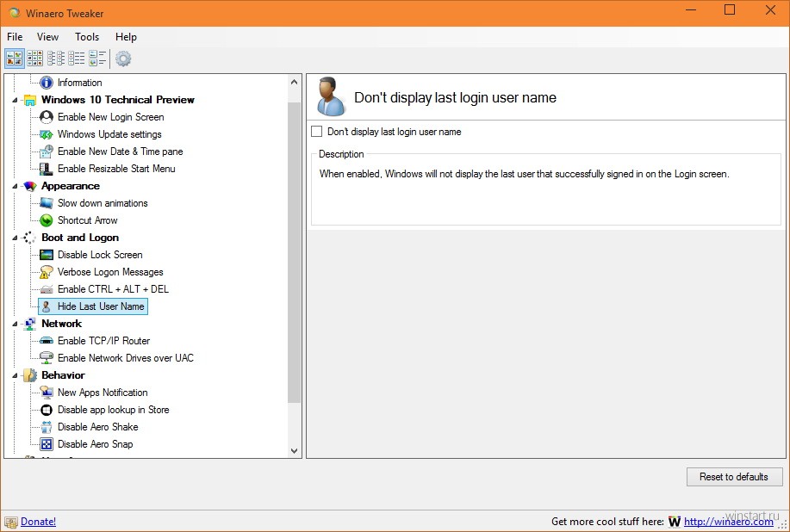Screen dimensions: 790x532
Task: Click the tree scrollbar up arrow
Action: (x=295, y=82)
